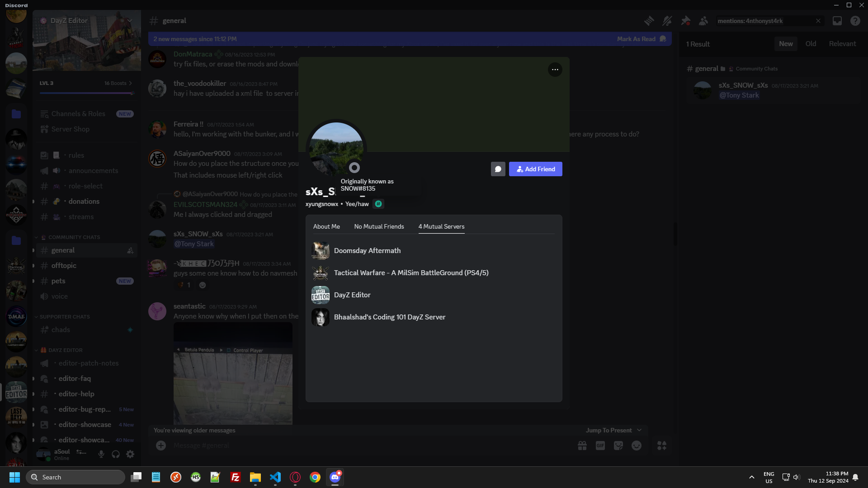Click the search box with mentions filter
This screenshot has height=488, width=868.
click(769, 21)
